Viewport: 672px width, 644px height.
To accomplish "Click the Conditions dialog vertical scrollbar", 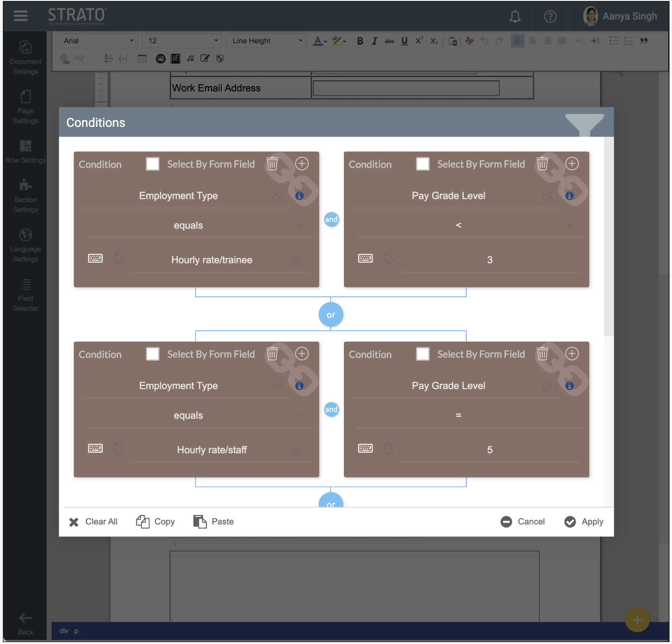I will pyautogui.click(x=609, y=252).
